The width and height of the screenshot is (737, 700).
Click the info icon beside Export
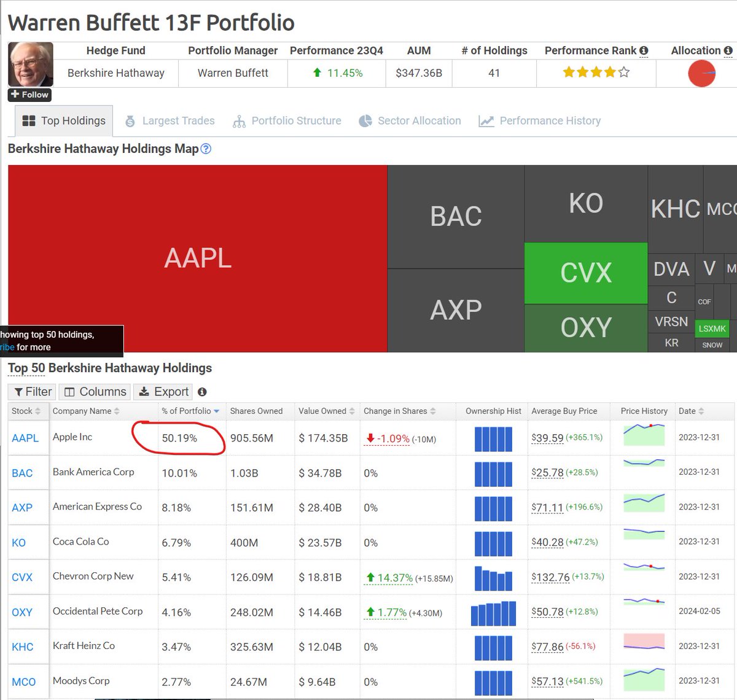[x=202, y=392]
